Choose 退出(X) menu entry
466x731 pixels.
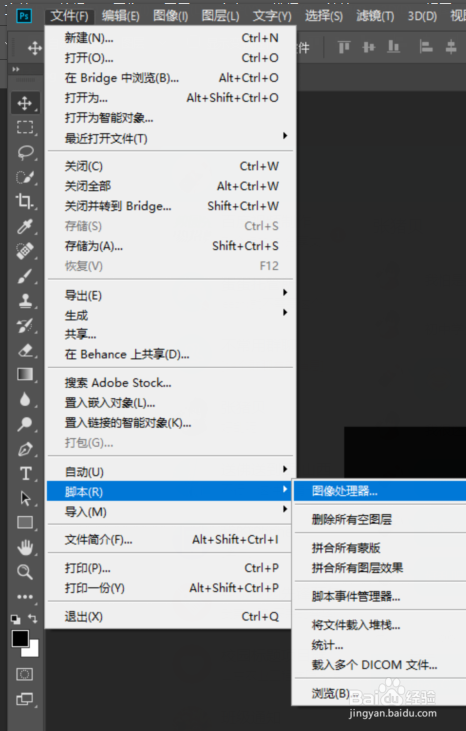coord(170,616)
